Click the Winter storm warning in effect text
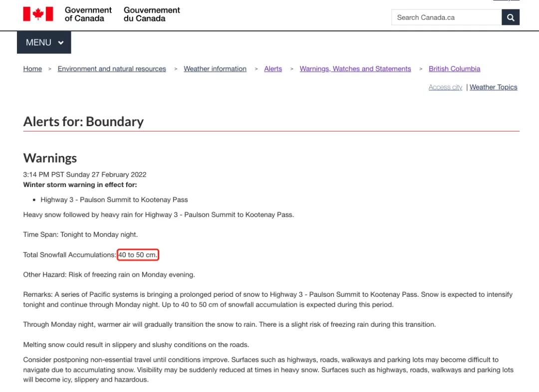This screenshot has height=392, width=539. (x=80, y=185)
